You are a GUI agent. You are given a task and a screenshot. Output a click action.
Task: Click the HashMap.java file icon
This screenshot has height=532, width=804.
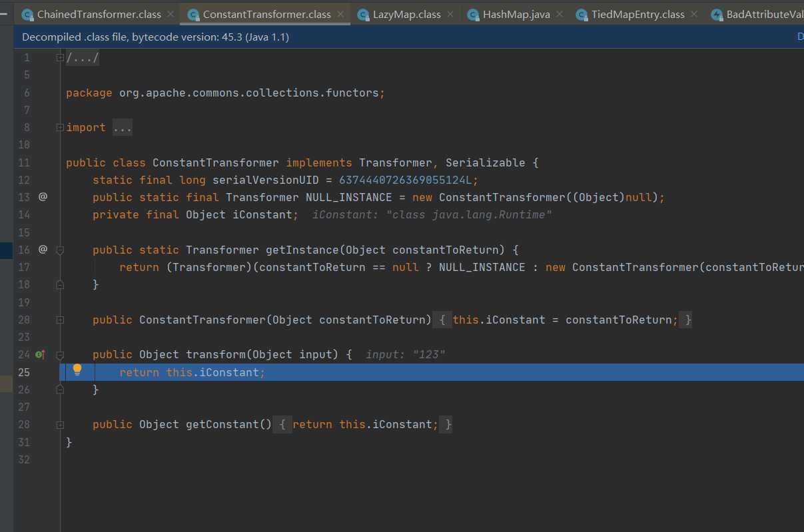coord(473,15)
